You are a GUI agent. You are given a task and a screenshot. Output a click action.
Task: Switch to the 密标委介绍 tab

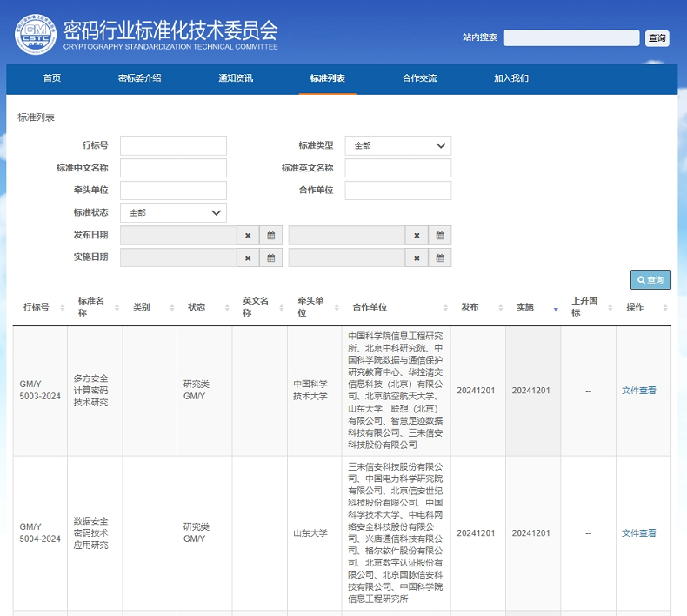point(140,78)
